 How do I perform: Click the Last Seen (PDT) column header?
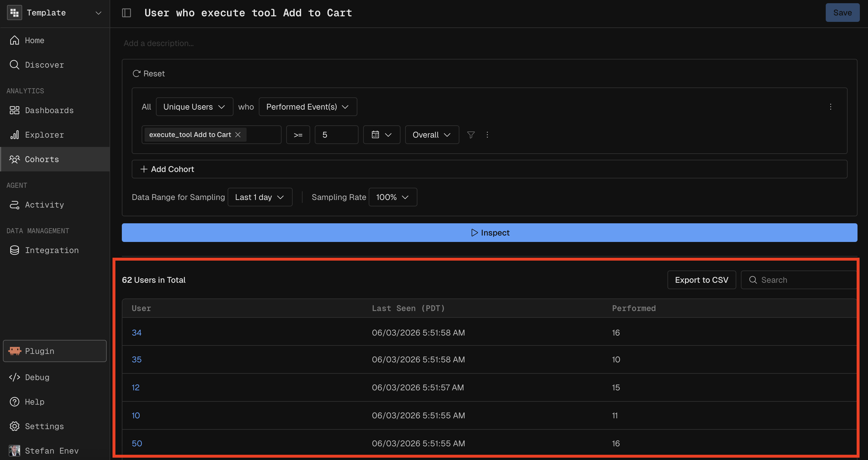click(408, 308)
